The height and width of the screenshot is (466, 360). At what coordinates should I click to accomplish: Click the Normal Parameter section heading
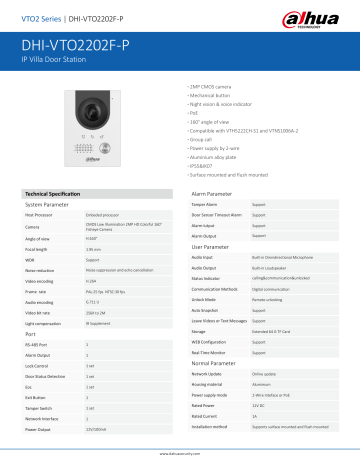[213, 363]
